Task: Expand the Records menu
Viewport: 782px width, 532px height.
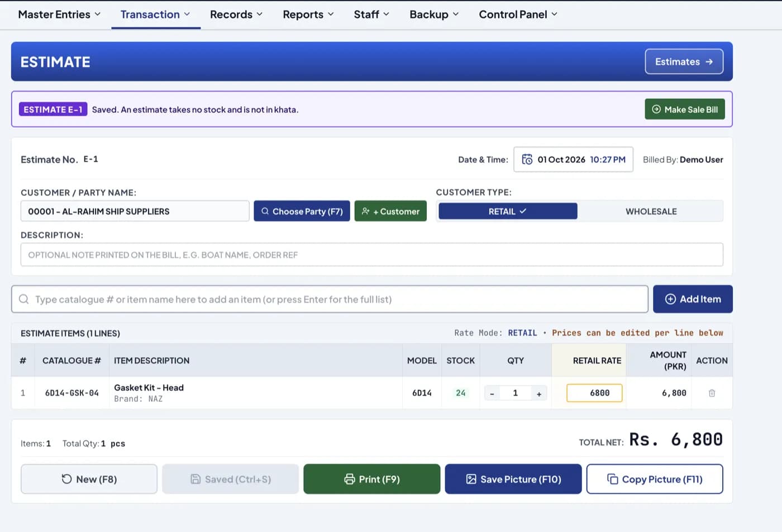Action: tap(236, 15)
